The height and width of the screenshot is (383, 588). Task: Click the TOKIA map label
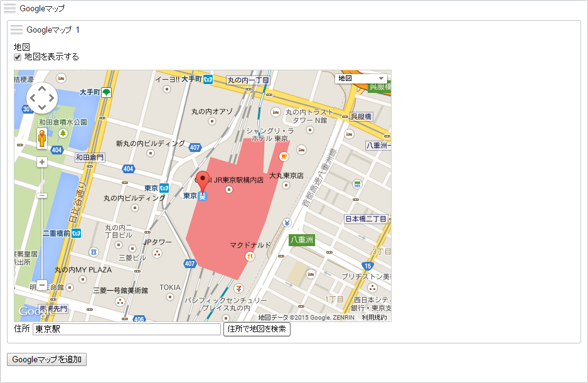click(x=170, y=288)
